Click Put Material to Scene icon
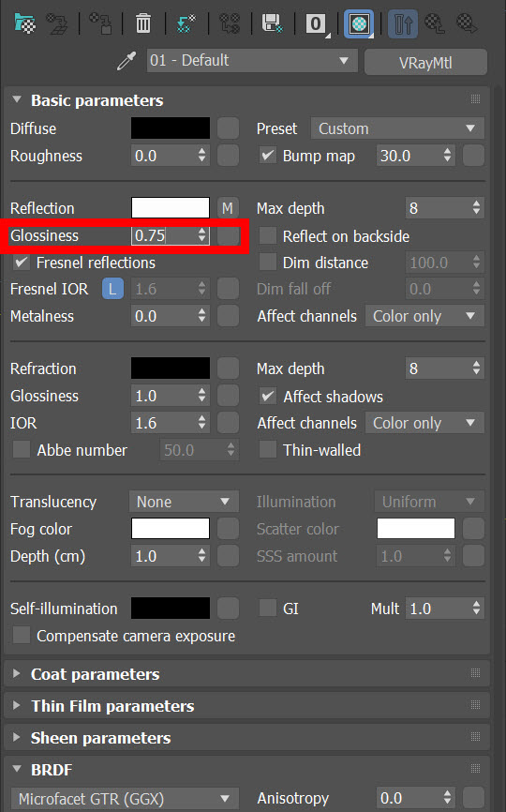The height and width of the screenshot is (812, 506). [x=57, y=23]
